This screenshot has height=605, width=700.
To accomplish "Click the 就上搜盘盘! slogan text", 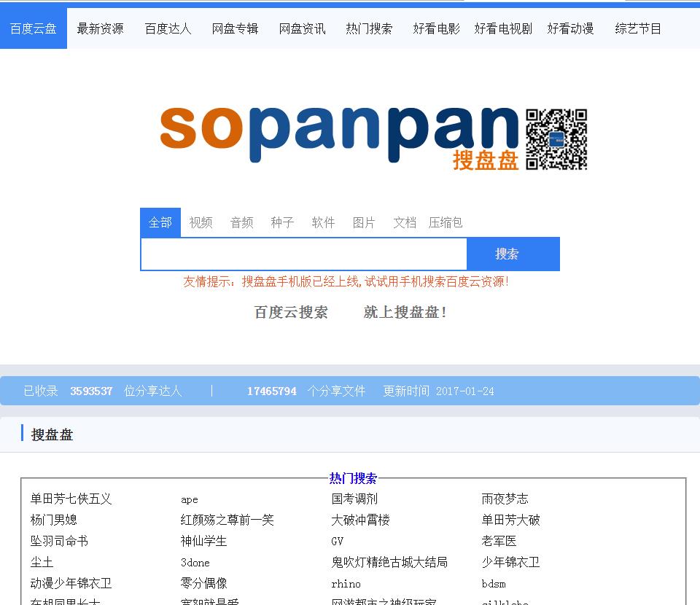I will coord(405,312).
